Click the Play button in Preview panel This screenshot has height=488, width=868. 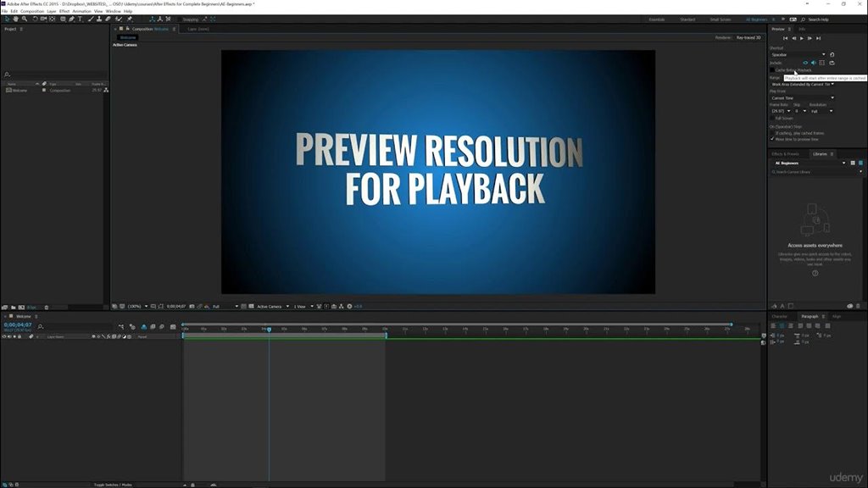pos(802,38)
